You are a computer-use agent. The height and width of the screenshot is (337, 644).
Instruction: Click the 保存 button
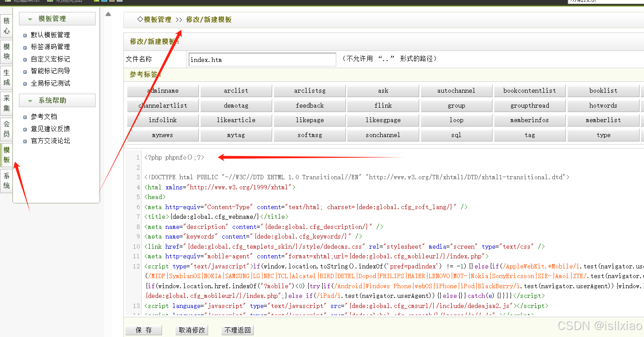coord(144,330)
